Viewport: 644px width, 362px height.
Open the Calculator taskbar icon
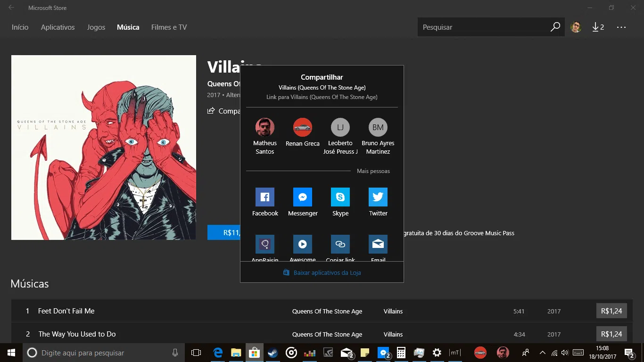[x=401, y=353]
